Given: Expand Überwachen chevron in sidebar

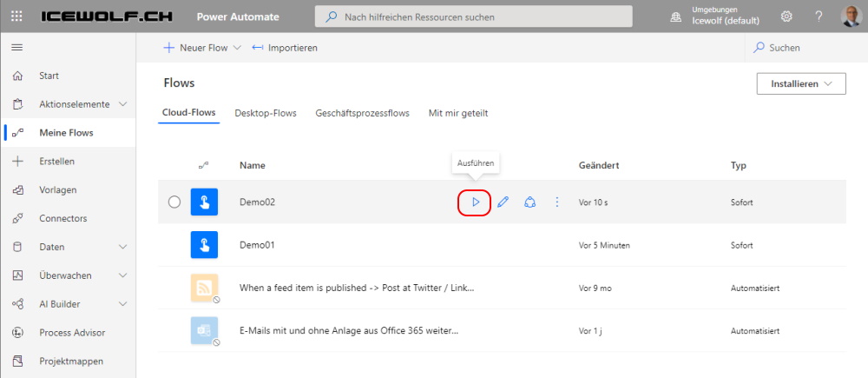Looking at the screenshot, I should [123, 275].
